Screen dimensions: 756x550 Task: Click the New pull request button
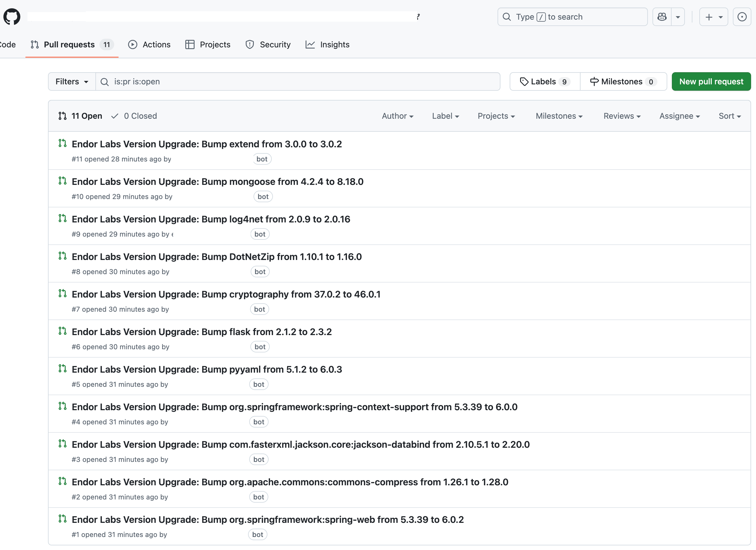[711, 81]
